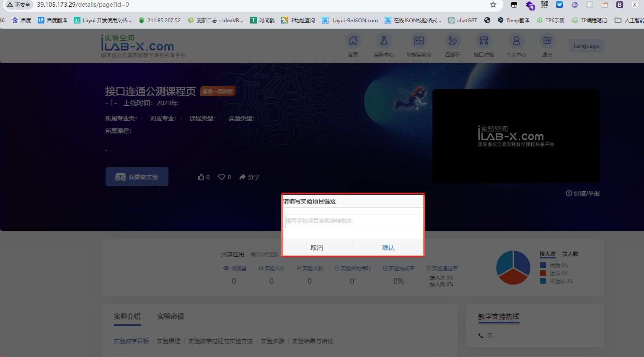Jump to 实验原理 section

click(168, 341)
